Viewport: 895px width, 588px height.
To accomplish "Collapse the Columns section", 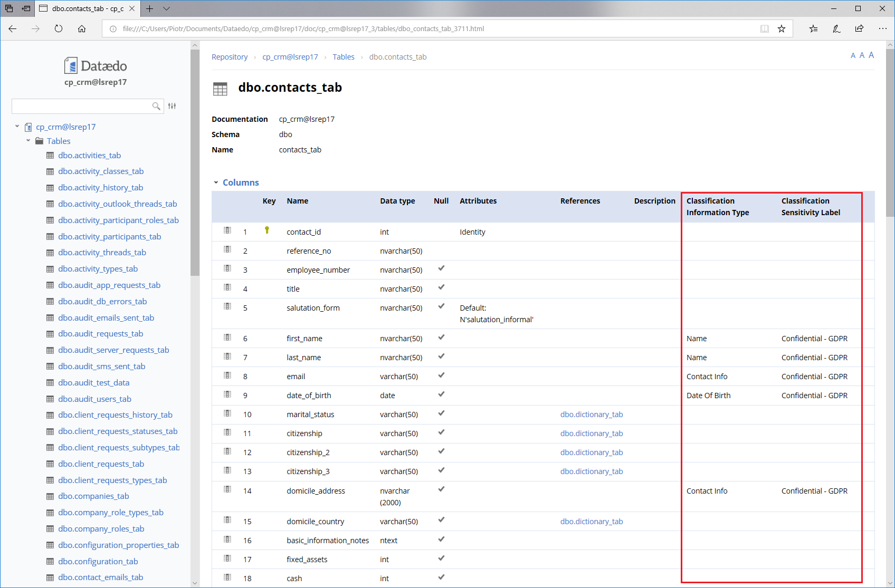I will pos(216,182).
